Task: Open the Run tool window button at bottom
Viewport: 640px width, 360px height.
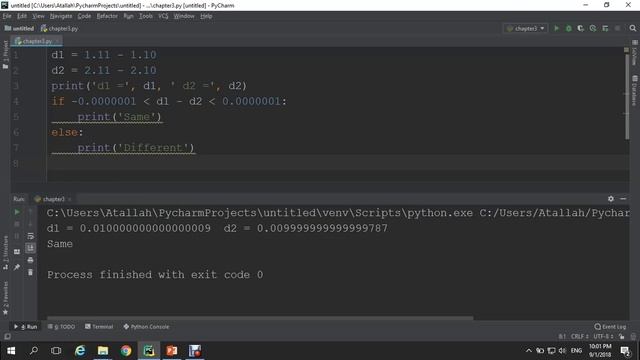Action: pos(25,327)
